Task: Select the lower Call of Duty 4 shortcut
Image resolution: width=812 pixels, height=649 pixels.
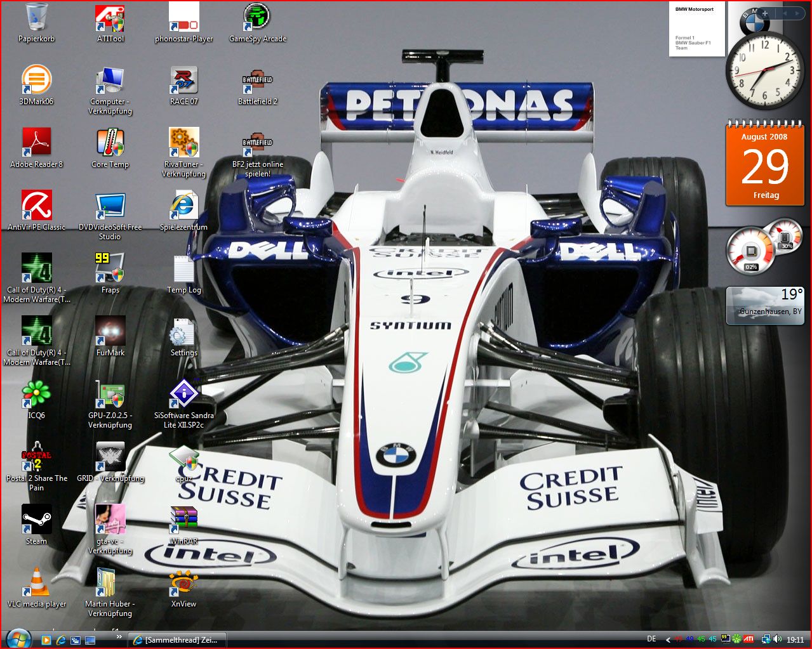Action: click(x=36, y=341)
